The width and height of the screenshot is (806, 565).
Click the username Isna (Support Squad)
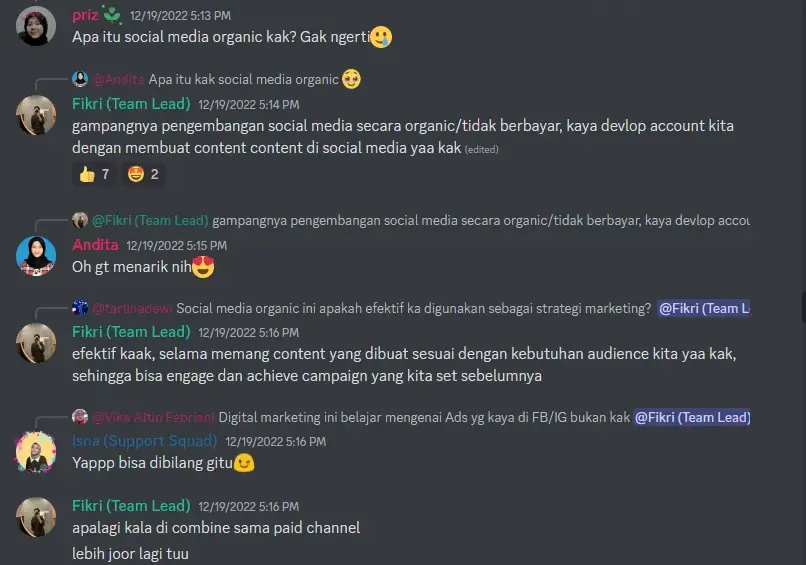coord(144,441)
